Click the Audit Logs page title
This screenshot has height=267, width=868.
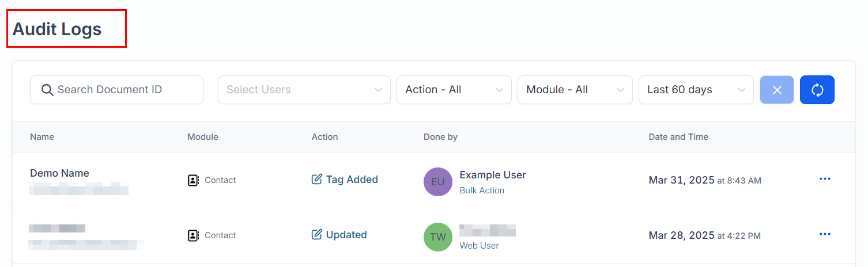(57, 29)
